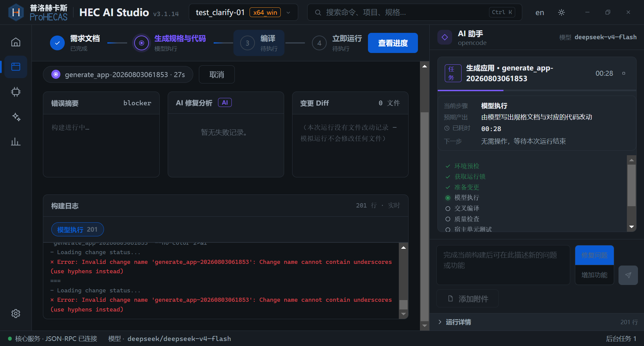644x346 pixels.
Task: Click the AI assistant diamond icon
Action: (445, 37)
